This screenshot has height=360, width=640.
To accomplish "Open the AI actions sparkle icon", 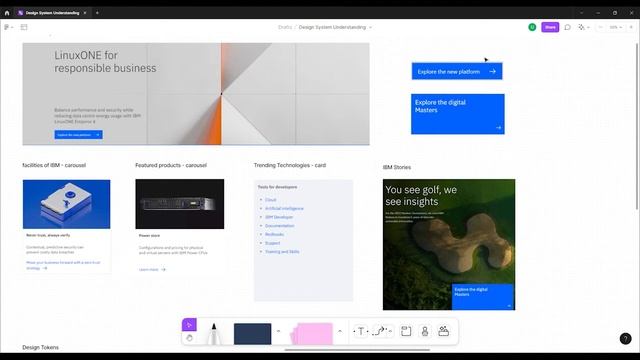I will click(x=581, y=27).
